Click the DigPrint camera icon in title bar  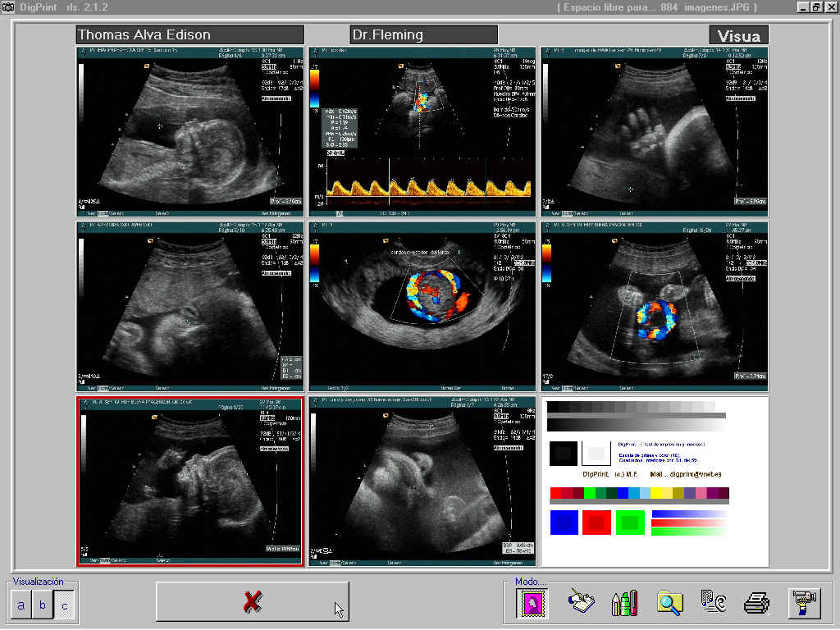coord(7,7)
